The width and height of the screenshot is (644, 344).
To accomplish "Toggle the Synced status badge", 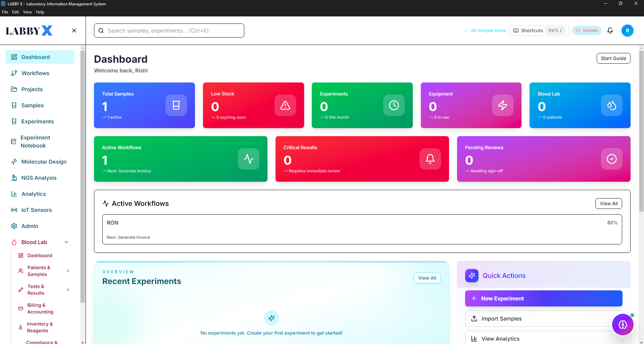I will point(587,31).
